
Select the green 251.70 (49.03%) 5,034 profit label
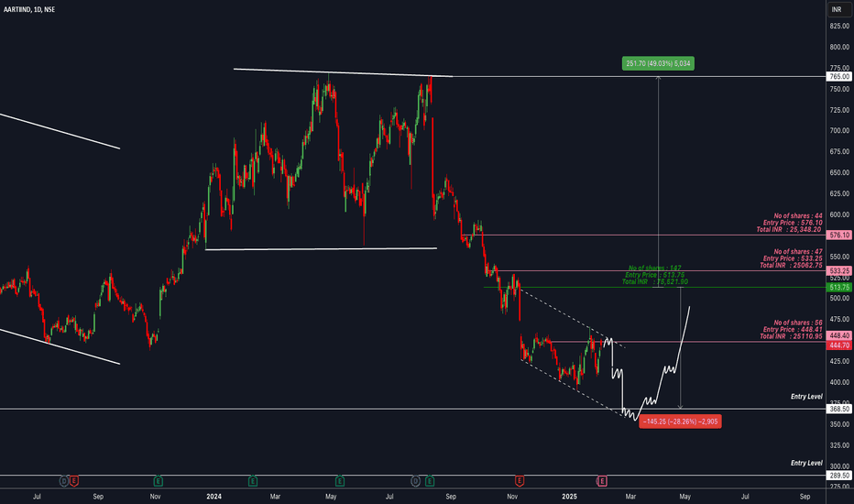click(x=658, y=64)
